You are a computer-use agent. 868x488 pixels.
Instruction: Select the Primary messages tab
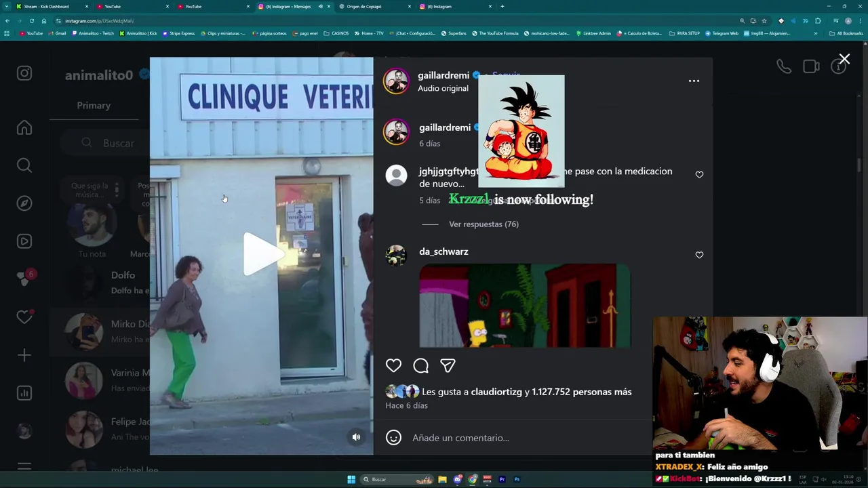94,106
